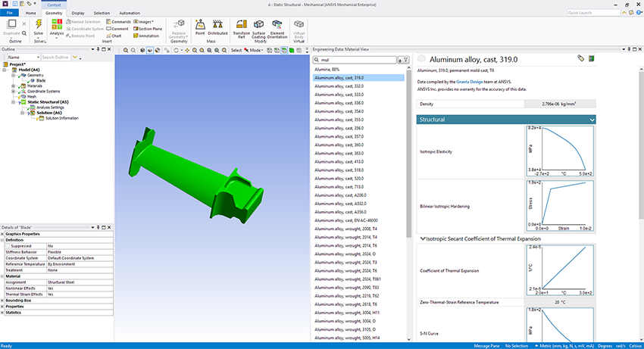The image size is (644, 349).
Task: Click the filled green body selection icon
Action: 292,50
